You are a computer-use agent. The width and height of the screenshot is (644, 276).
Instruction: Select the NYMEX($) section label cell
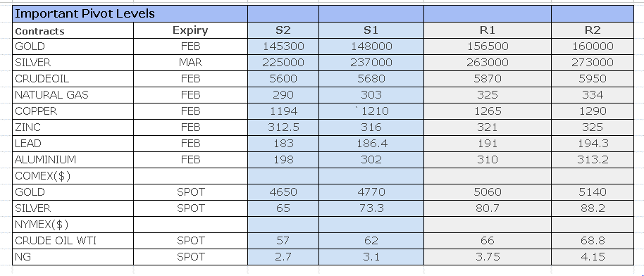click(73, 225)
